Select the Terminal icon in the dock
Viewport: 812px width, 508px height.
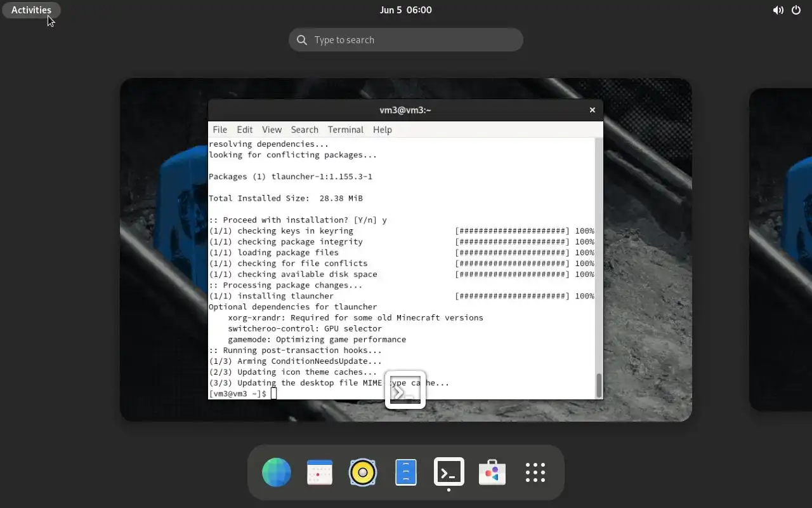(x=449, y=472)
